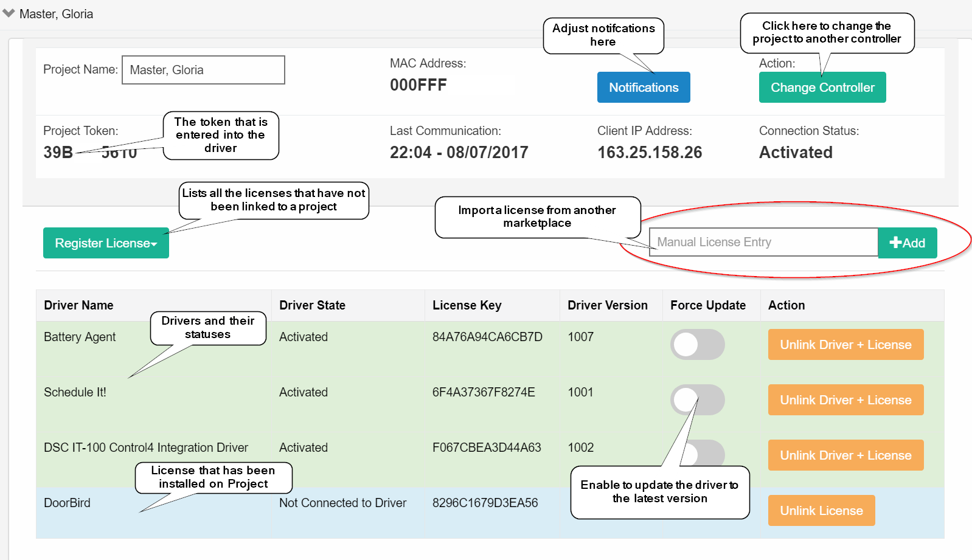
Task: Click the Project Name text field
Action: (203, 70)
